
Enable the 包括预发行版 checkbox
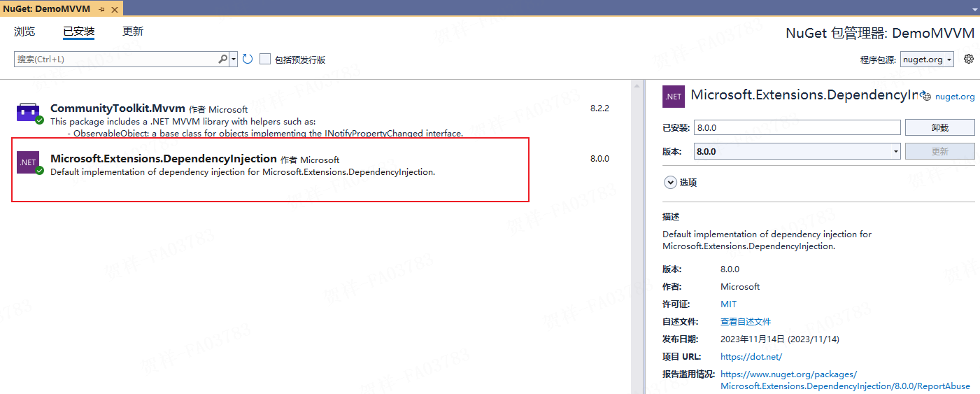click(x=265, y=59)
